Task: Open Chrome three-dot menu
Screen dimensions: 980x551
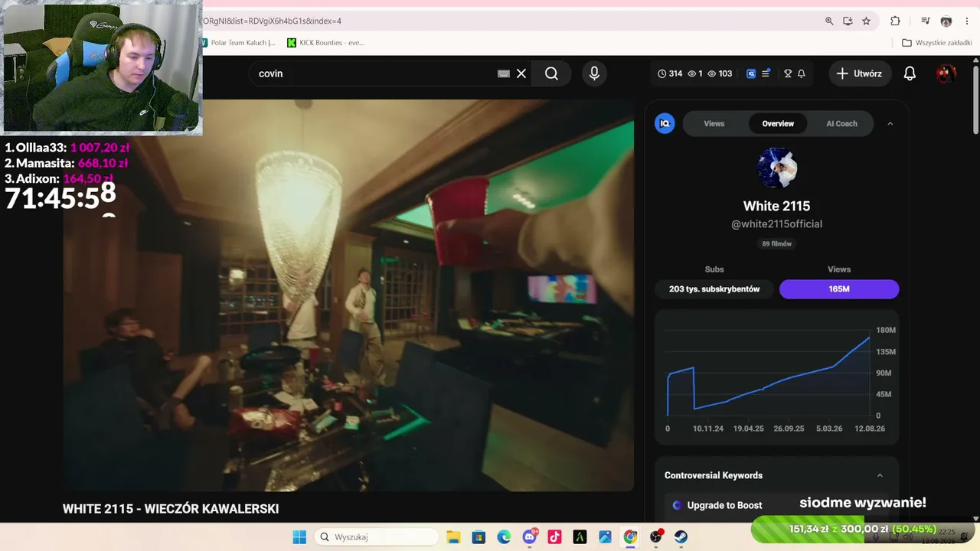Action: click(x=967, y=21)
